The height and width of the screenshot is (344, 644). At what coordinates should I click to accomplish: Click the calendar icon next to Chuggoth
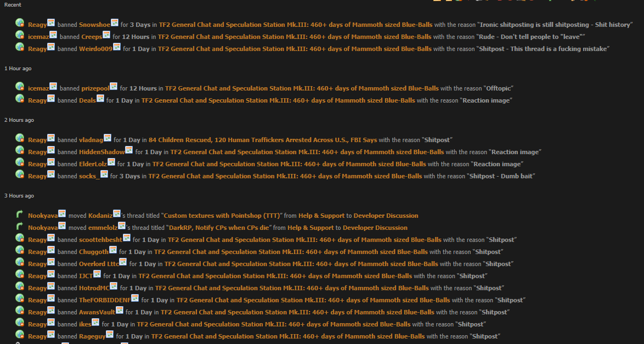[113, 250]
